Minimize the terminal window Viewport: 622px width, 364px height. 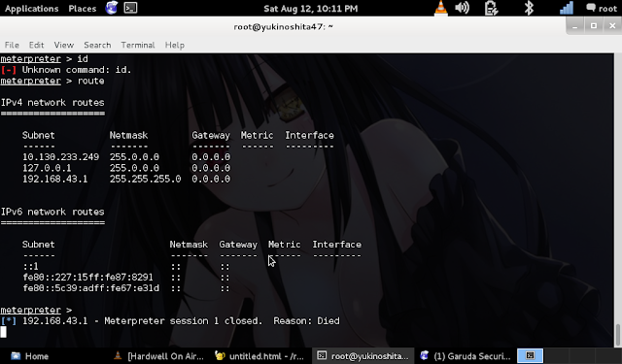coord(574,26)
